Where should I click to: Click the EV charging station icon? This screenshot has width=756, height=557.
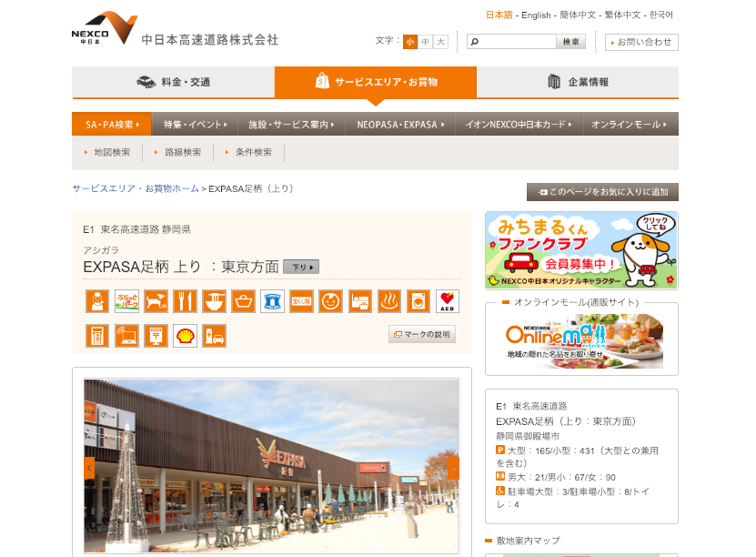214,336
